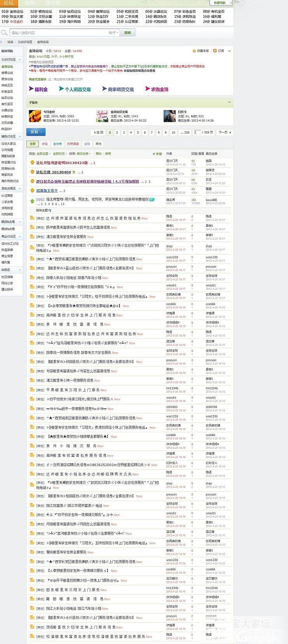This screenshot has width=288, height=644.
Task: Open 03@ 钻石论坛 in the top nav
Action: [70, 12]
